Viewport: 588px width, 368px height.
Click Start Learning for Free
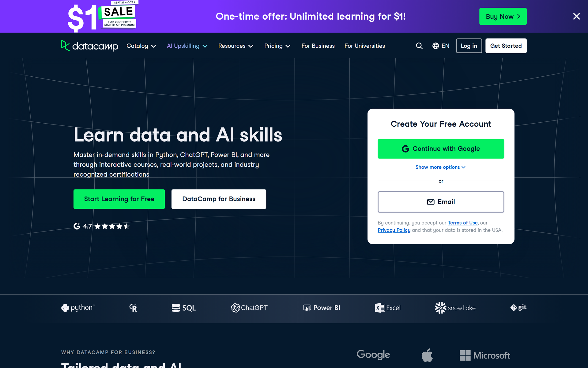coord(119,199)
